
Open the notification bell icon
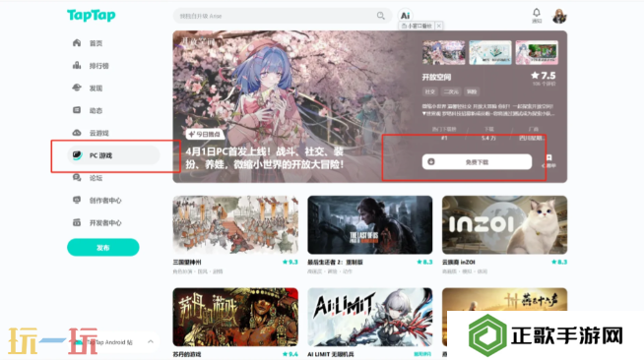pyautogui.click(x=537, y=13)
